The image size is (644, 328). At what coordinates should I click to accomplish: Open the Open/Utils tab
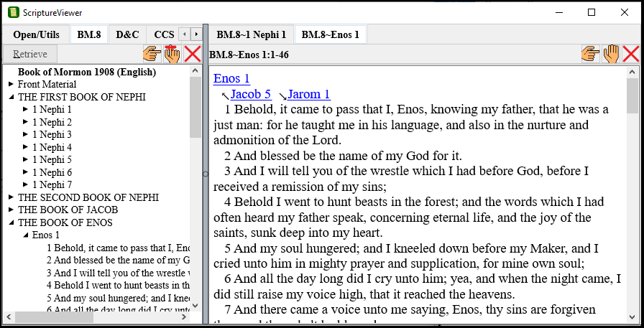click(36, 34)
